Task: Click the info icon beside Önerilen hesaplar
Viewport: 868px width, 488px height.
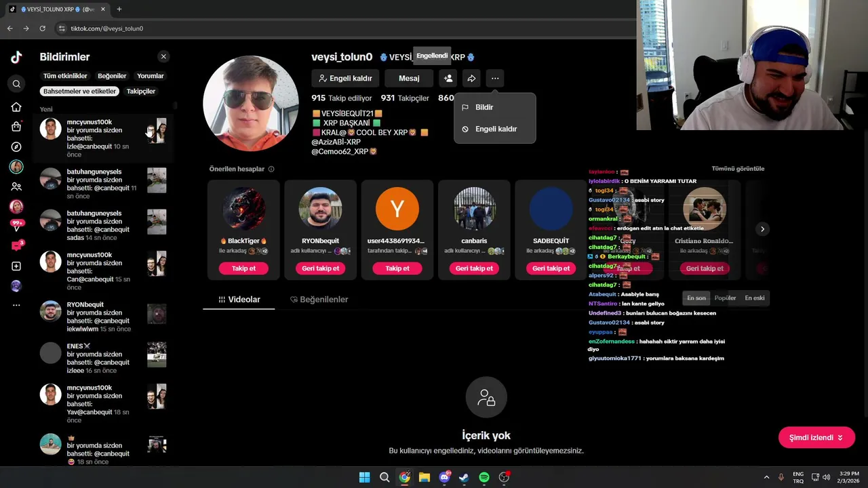Action: (x=271, y=169)
